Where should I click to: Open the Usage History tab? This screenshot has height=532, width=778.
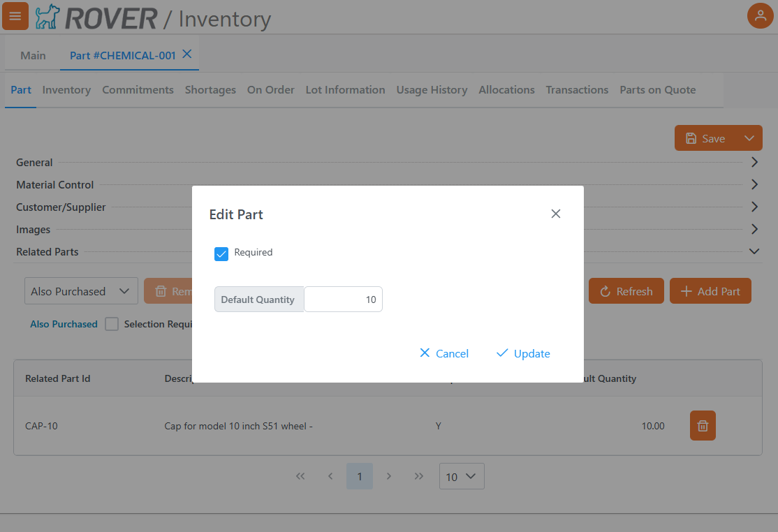pos(432,89)
